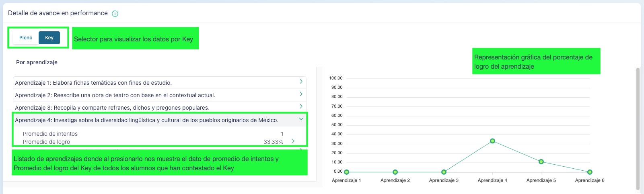This screenshot has height=194, width=644.
Task: Click the Aprendizaje 2 chart data point
Action: point(395,172)
